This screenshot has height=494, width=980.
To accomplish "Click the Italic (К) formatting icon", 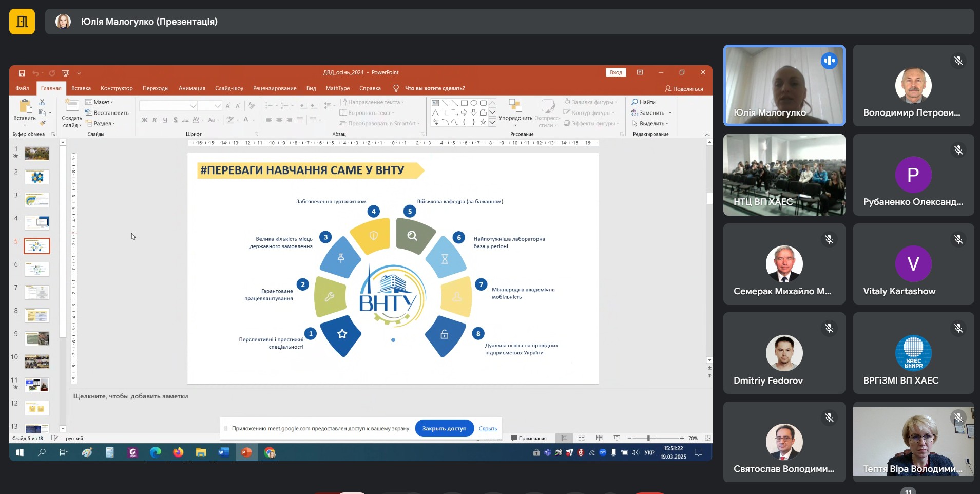I will point(155,120).
